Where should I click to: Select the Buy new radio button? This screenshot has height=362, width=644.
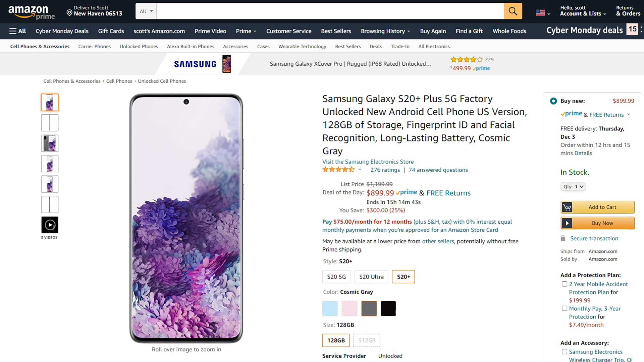click(553, 101)
